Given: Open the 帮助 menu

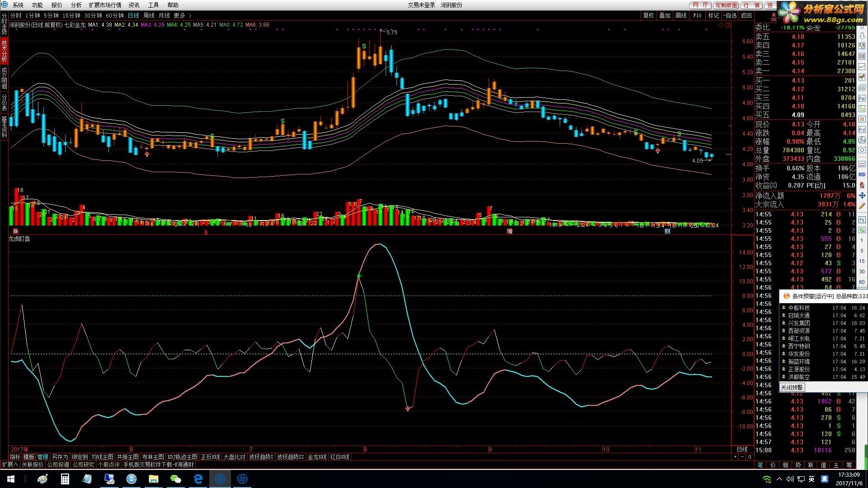Looking at the screenshot, I should tap(173, 5).
